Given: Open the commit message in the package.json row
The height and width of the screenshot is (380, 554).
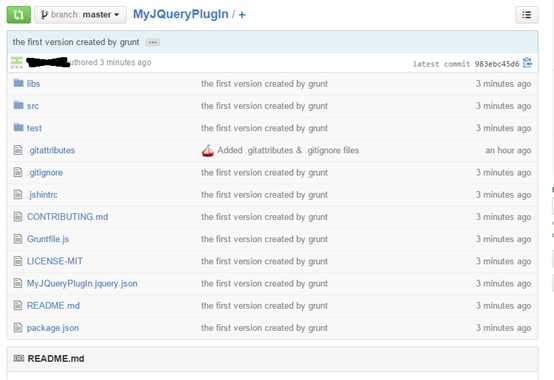Looking at the screenshot, I should [264, 328].
